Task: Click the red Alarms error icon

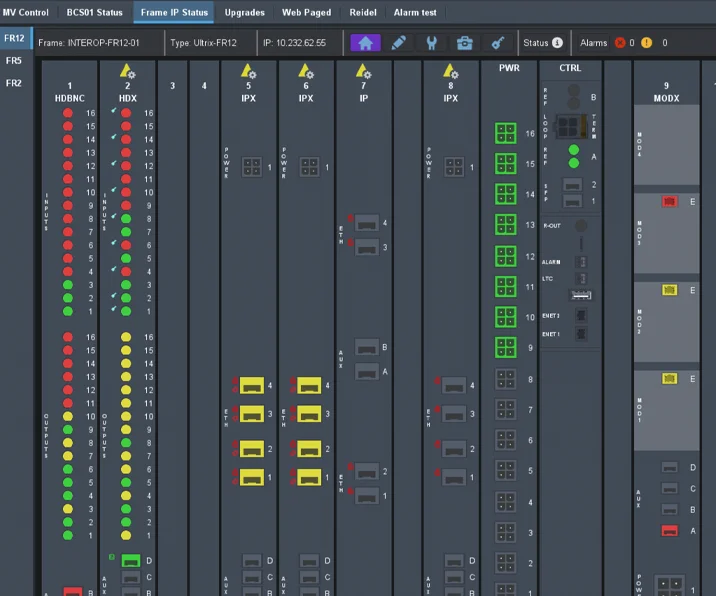Action: [618, 43]
